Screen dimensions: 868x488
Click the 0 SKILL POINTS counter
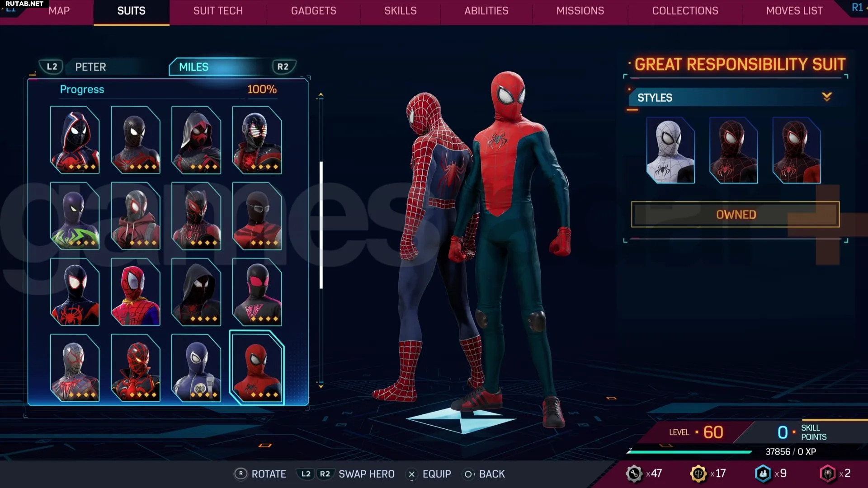802,432
